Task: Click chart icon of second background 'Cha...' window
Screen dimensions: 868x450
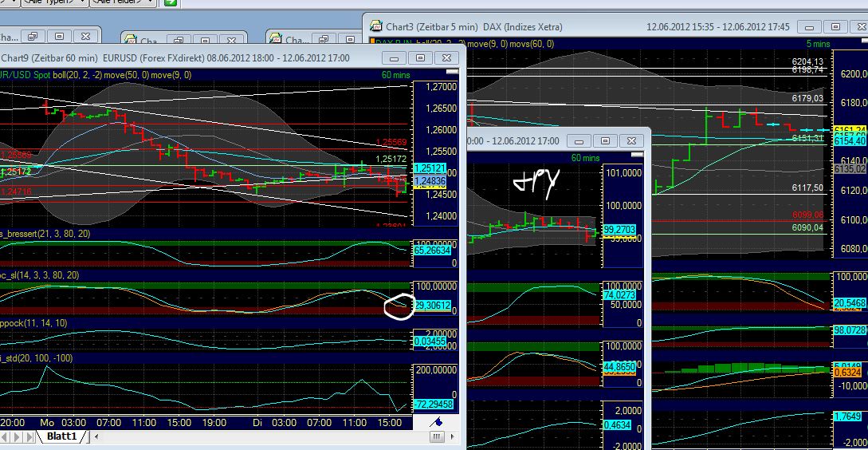Action: coord(131,41)
